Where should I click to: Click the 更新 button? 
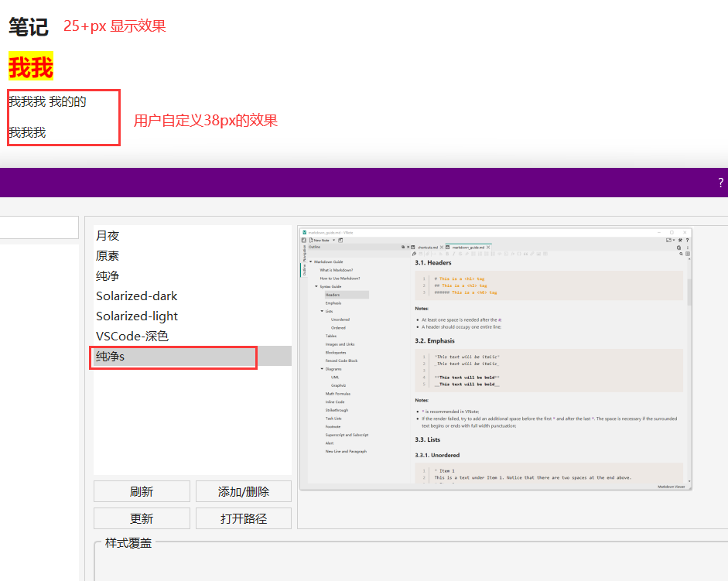coord(142,518)
